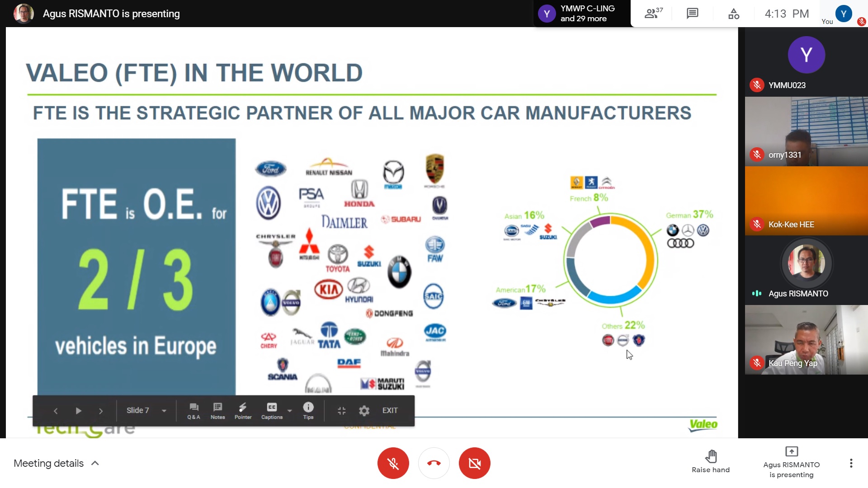Select Agus RISMANTO participant tile

[806, 270]
